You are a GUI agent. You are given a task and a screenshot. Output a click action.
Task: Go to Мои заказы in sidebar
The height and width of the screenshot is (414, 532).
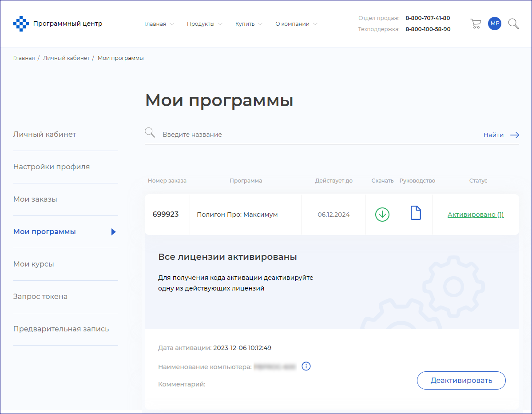35,199
